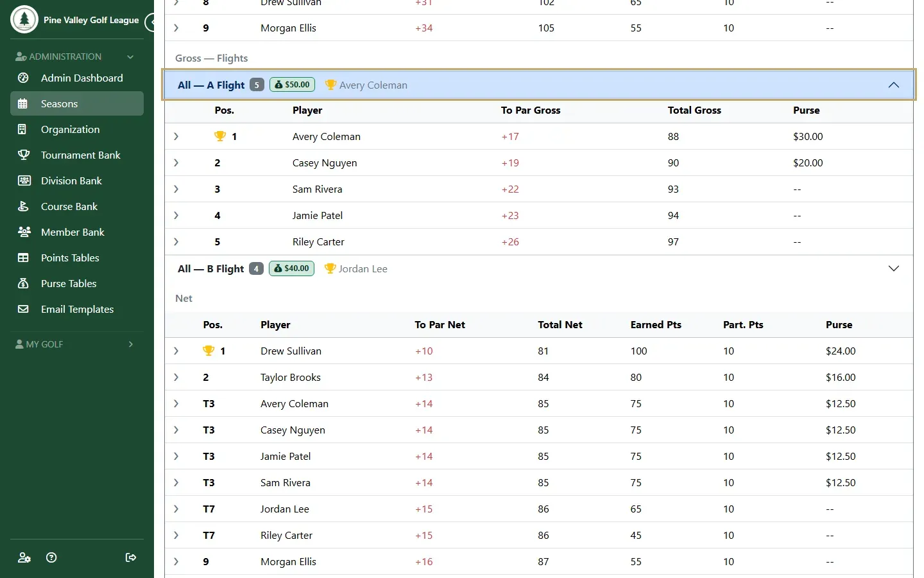
Task: Go to the Seasons menu item
Action: click(77, 103)
